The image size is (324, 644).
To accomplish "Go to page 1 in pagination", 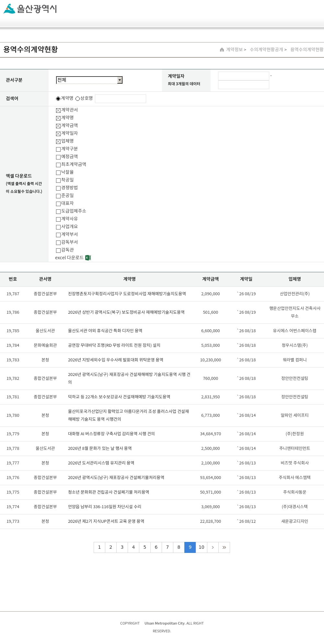I will (x=99, y=547).
